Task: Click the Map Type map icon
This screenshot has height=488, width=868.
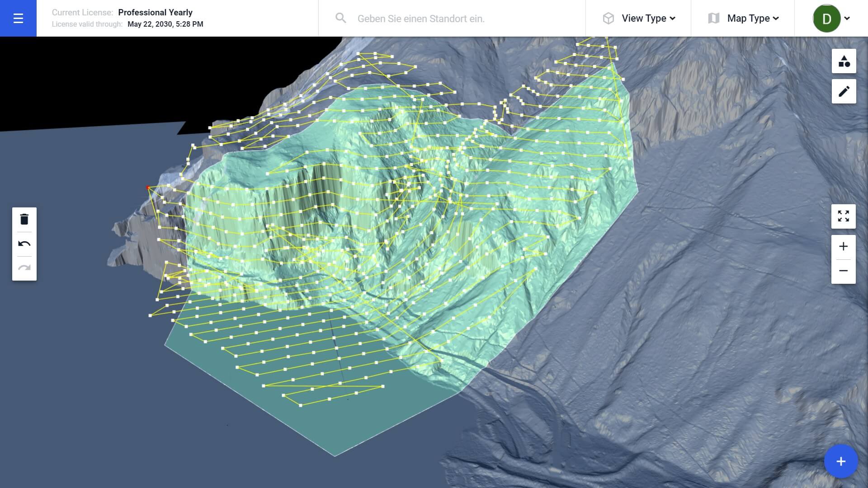Action: (713, 18)
